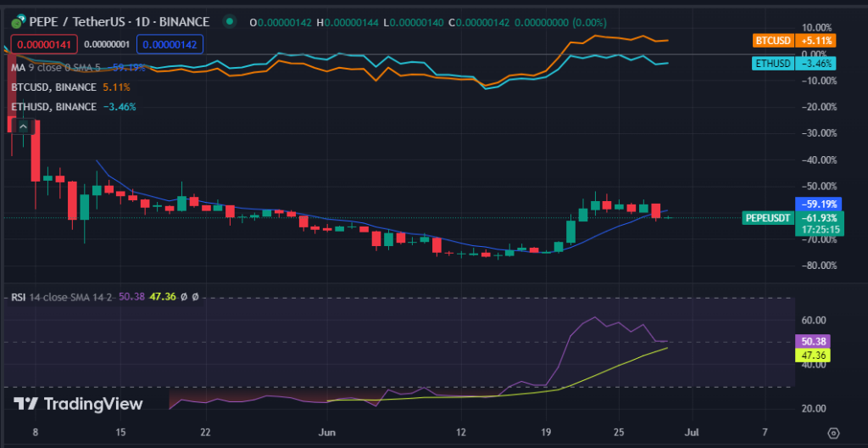Click the blue -59.19% MA value label
868x448 pixels.
[x=816, y=204]
